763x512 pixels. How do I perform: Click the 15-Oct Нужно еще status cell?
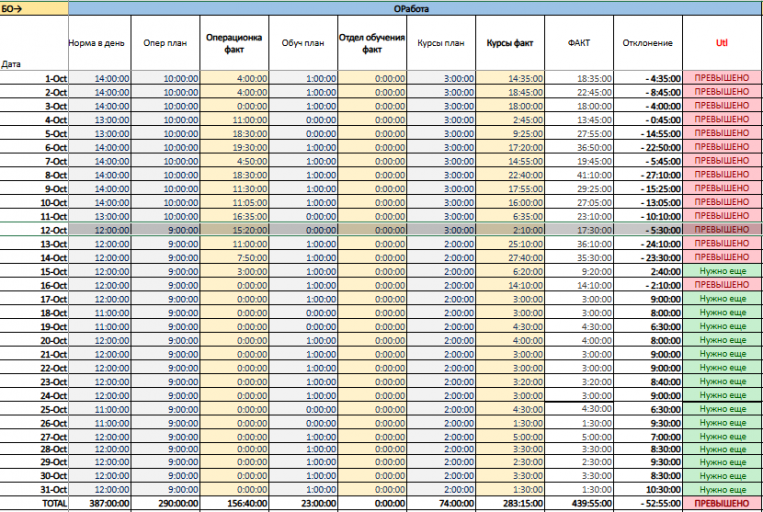click(x=722, y=271)
